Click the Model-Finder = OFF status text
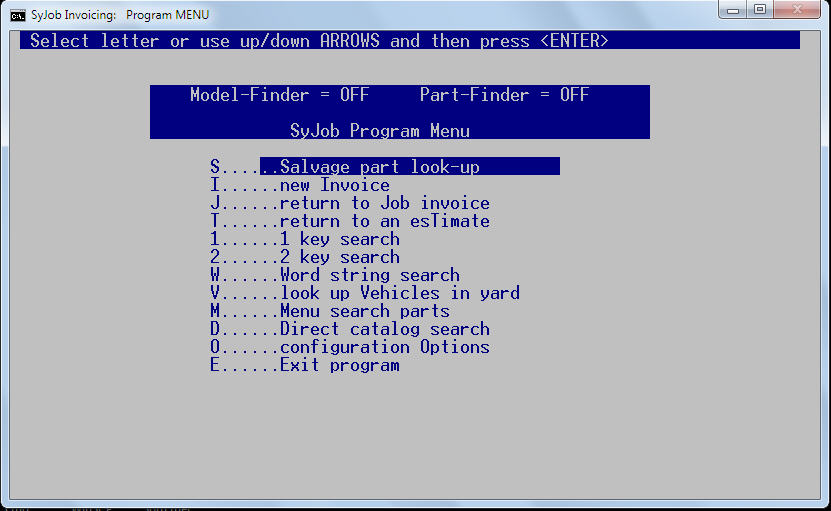 coord(279,95)
